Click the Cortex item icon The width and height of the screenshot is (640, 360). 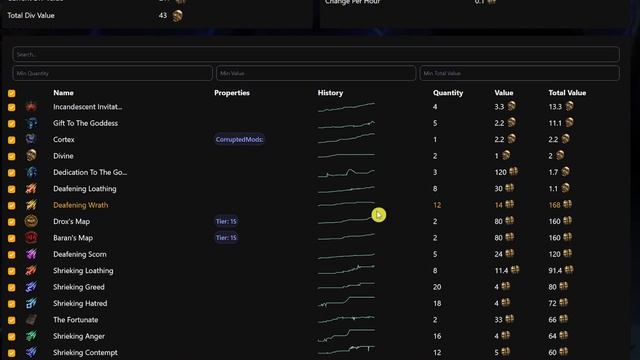pyautogui.click(x=31, y=139)
